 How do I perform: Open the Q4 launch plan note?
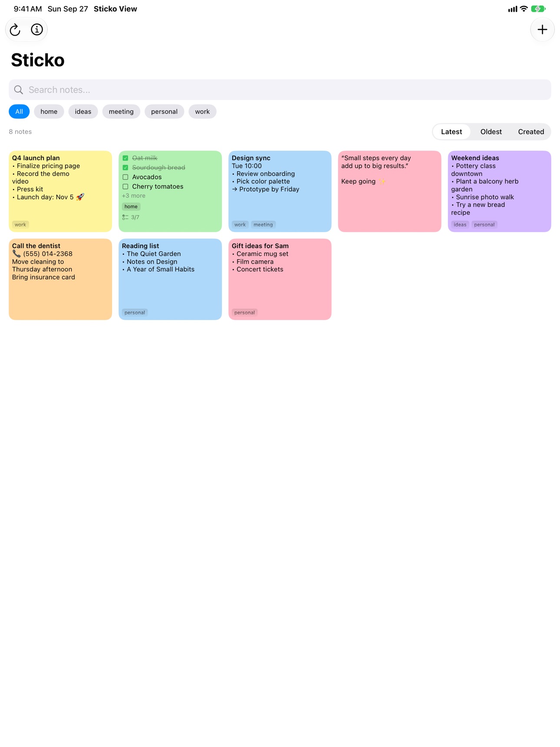[x=60, y=192]
